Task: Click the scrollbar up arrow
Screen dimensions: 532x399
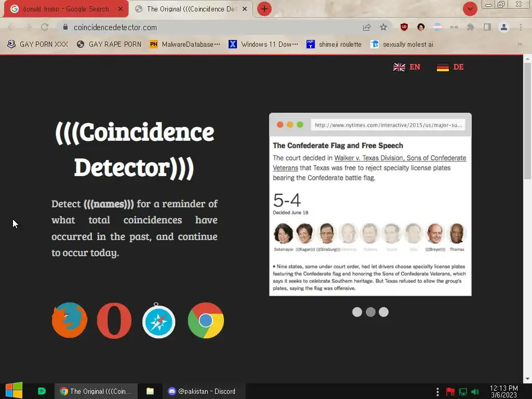Action: (527, 59)
